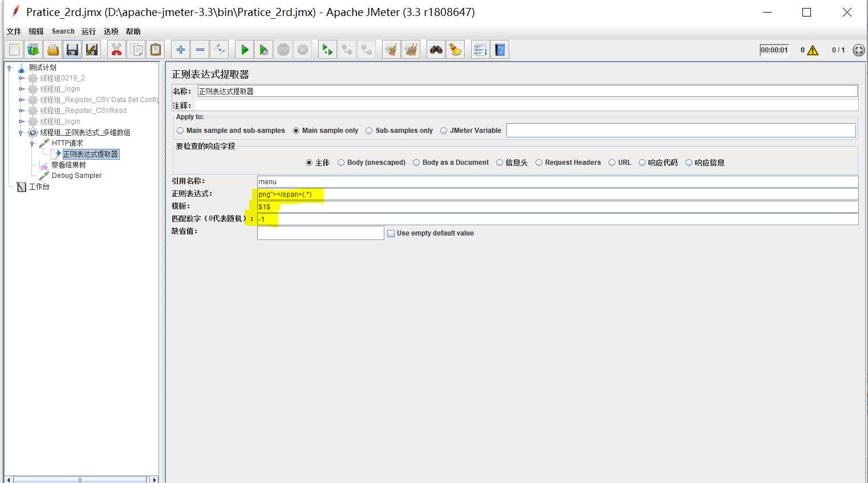Click the Save As icon with pencil

point(91,50)
